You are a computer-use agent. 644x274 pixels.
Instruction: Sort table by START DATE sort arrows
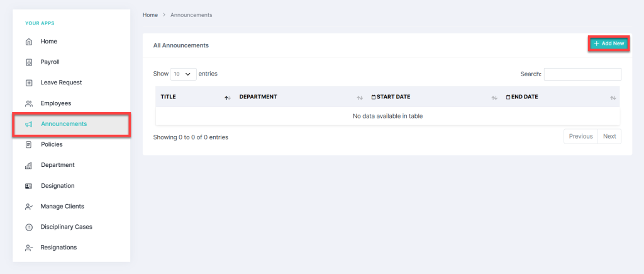coord(494,98)
